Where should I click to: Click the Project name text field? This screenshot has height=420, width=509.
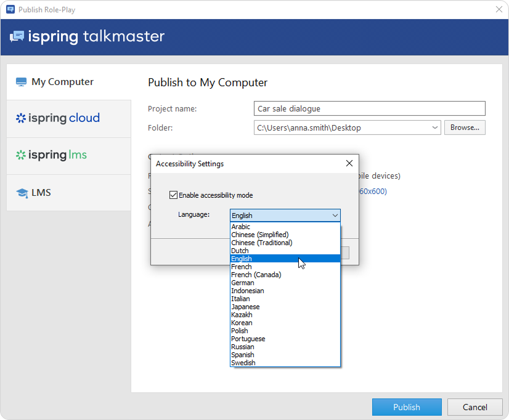370,109
